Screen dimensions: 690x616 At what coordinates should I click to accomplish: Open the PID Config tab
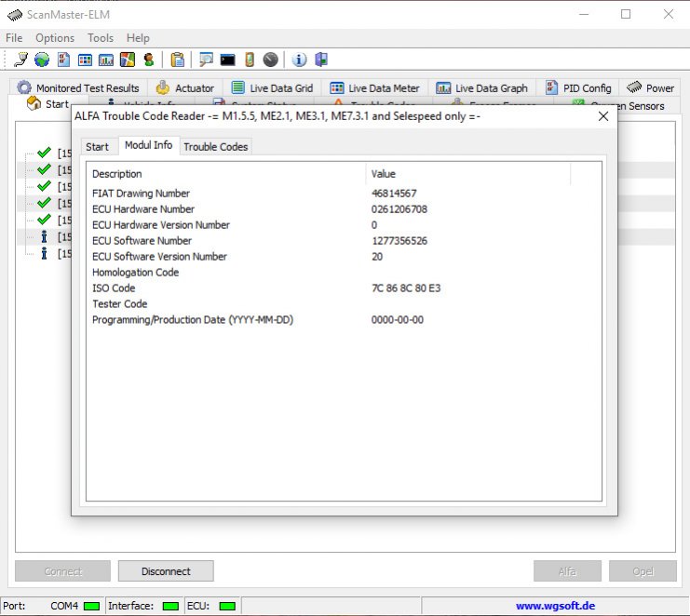click(578, 88)
